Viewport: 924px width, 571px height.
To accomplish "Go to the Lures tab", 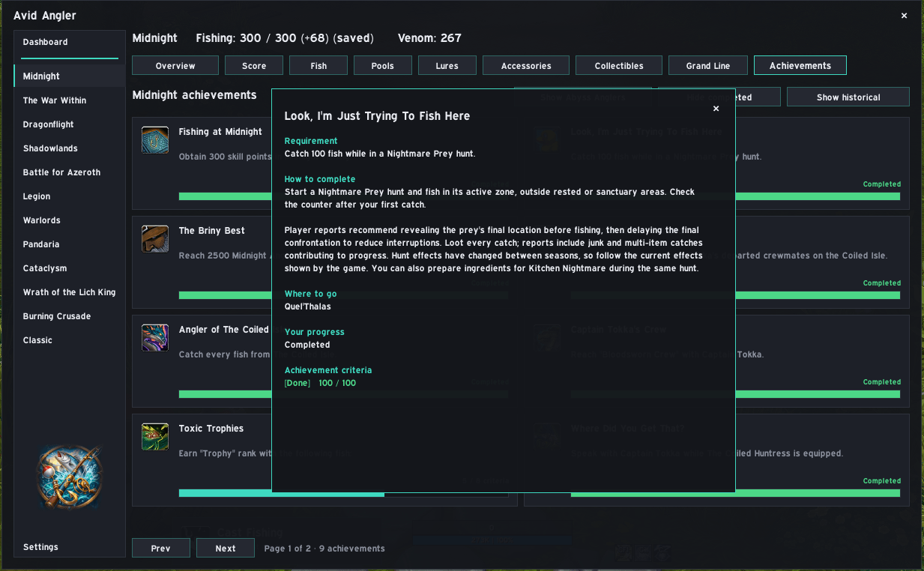I will click(447, 66).
